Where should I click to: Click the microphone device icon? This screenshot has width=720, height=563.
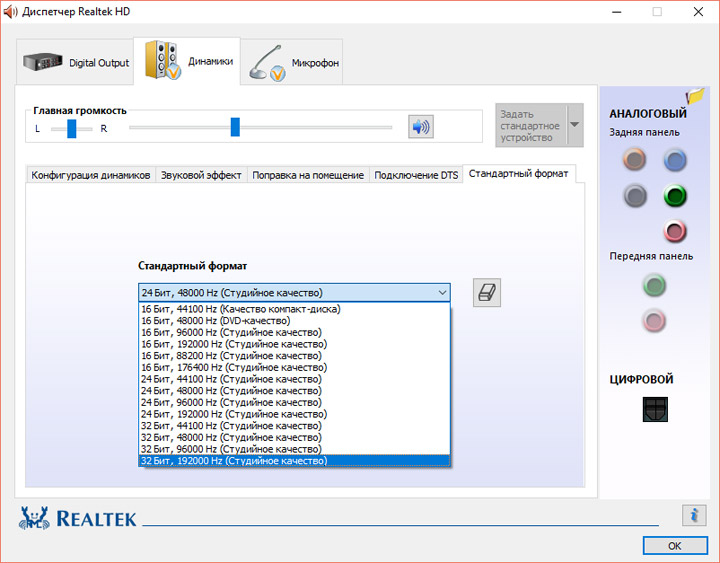pyautogui.click(x=268, y=63)
